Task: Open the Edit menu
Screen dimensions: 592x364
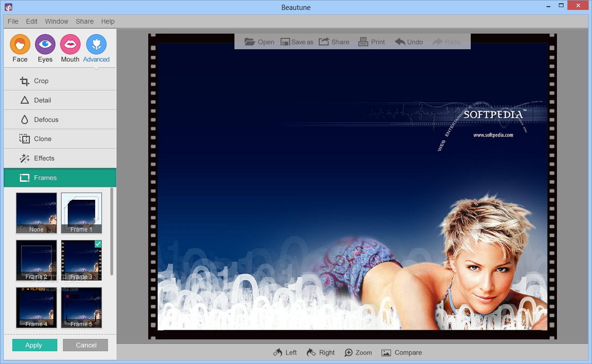Action: [32, 21]
